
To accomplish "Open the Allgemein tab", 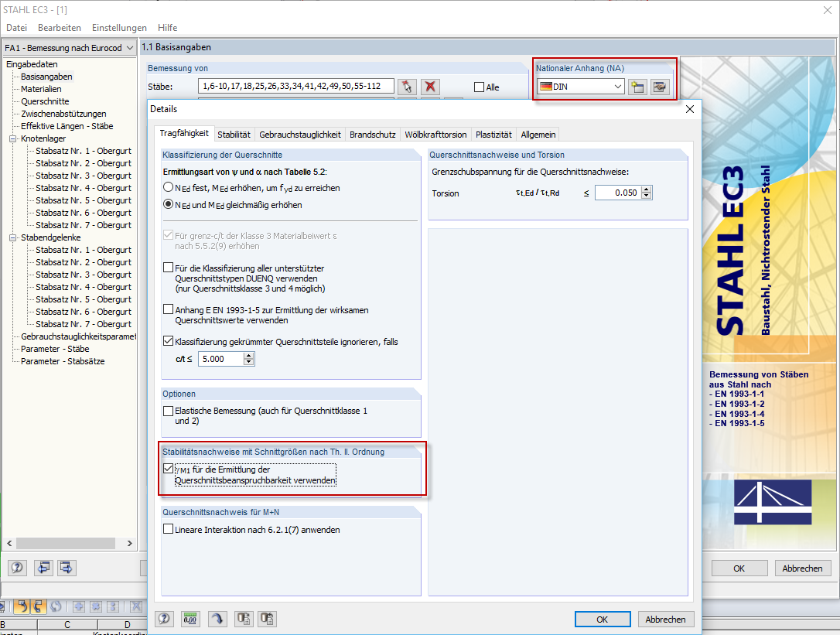I will click(538, 135).
